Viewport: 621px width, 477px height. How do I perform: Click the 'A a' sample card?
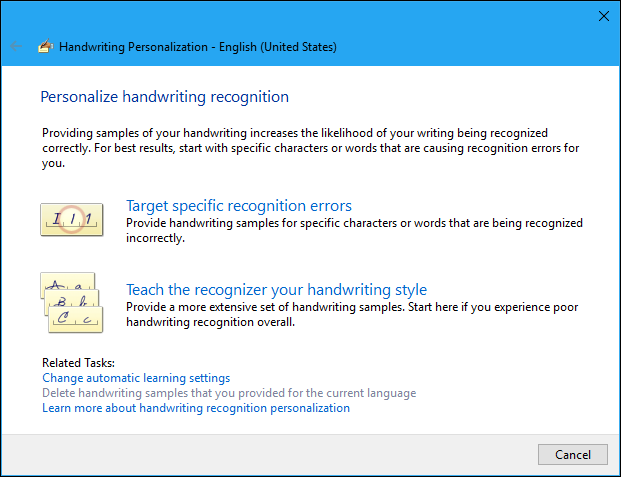coord(62,285)
